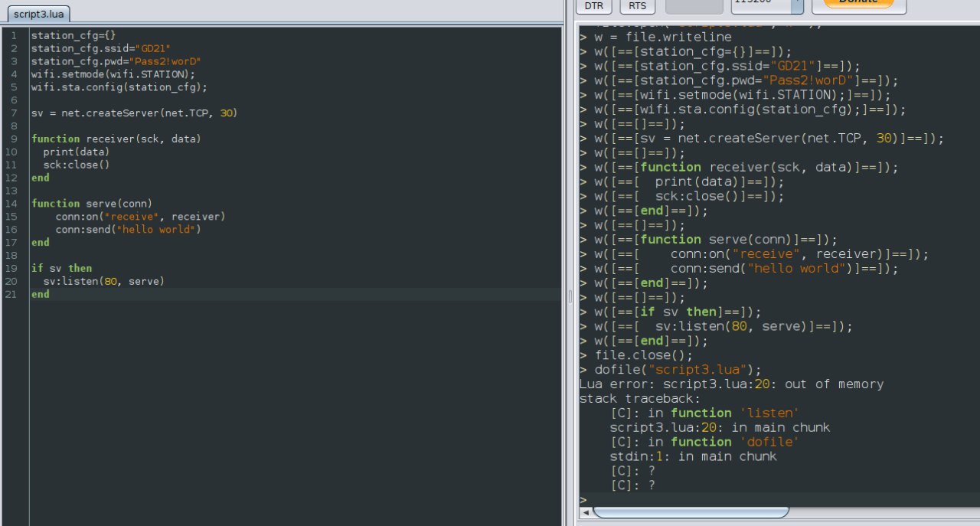Click editor line function receiver(sck, data)
Image resolution: width=980 pixels, height=526 pixels.
point(116,139)
